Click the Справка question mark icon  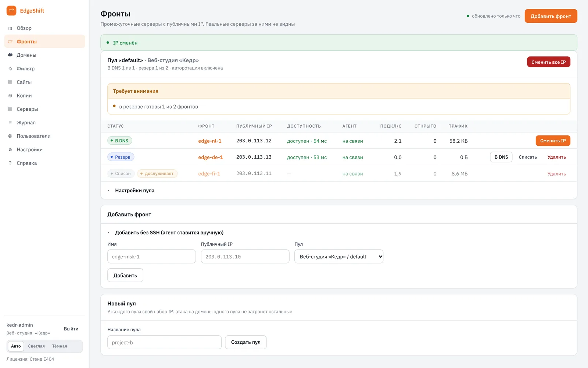tap(10, 163)
